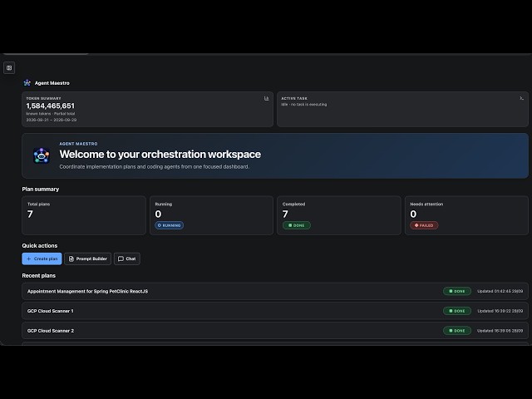Click the token summary date range
The image size is (532, 399).
pos(52,120)
